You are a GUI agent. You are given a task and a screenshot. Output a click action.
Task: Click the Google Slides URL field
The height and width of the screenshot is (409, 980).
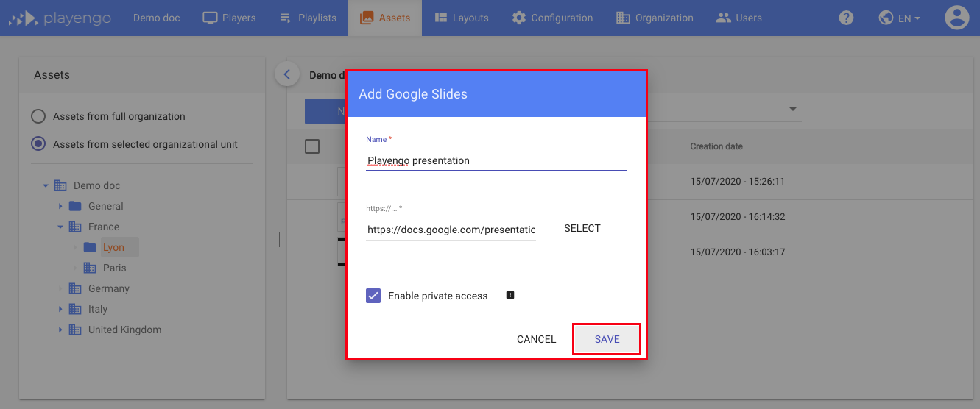(451, 230)
